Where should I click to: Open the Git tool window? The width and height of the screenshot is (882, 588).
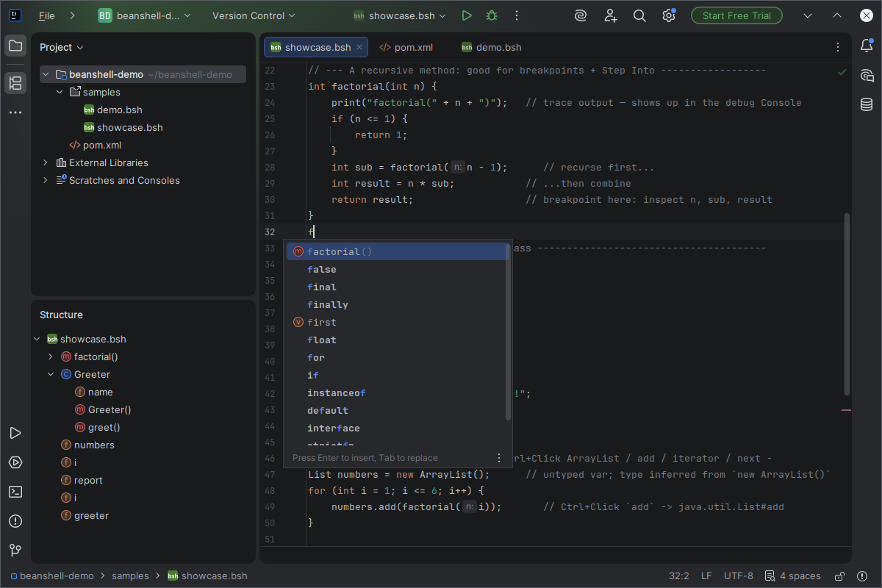pos(15,551)
